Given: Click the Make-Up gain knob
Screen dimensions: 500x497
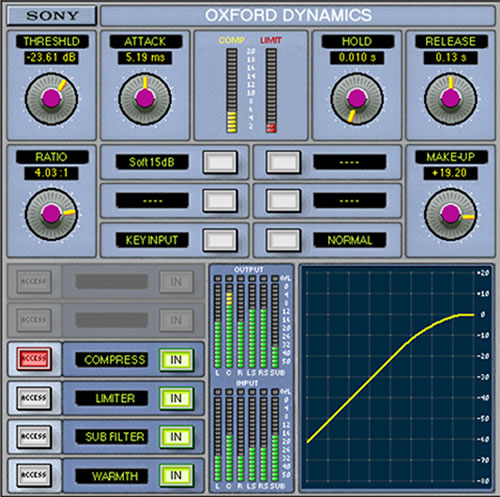Looking at the screenshot, I should point(450,214).
